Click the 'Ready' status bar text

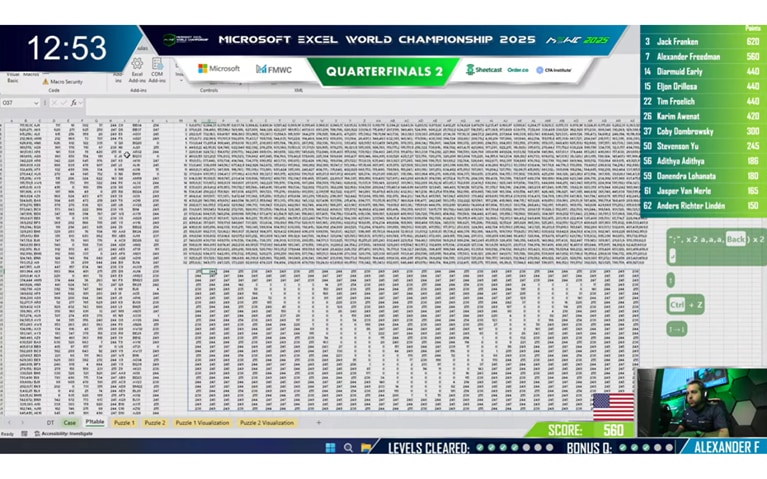[x=7, y=433]
